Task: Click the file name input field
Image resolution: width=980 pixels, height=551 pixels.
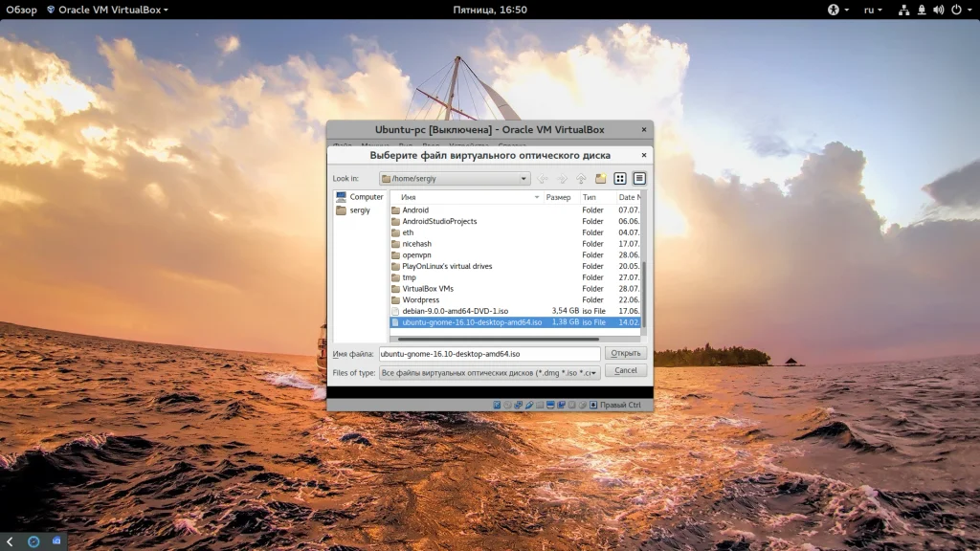Action: 488,354
